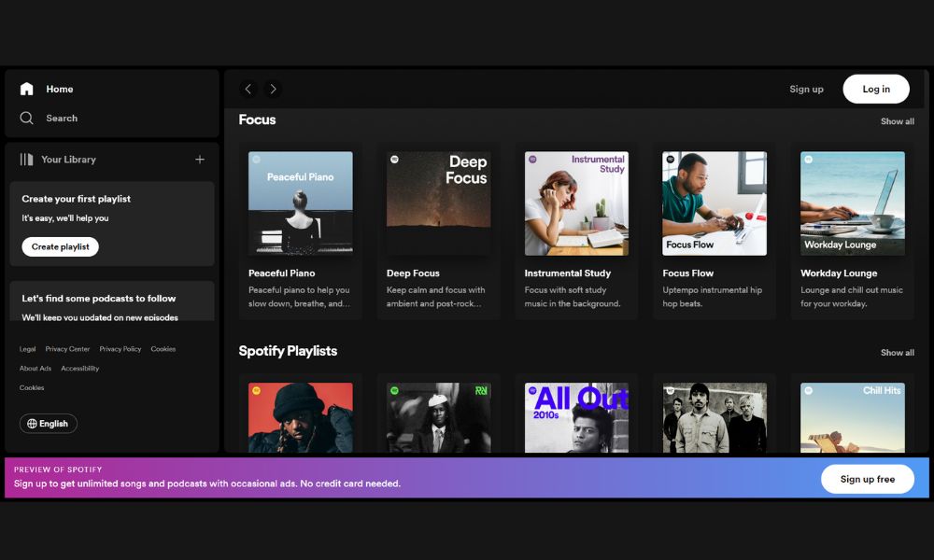The height and width of the screenshot is (560, 934).
Task: Click the forward navigation chevron
Action: click(x=273, y=89)
